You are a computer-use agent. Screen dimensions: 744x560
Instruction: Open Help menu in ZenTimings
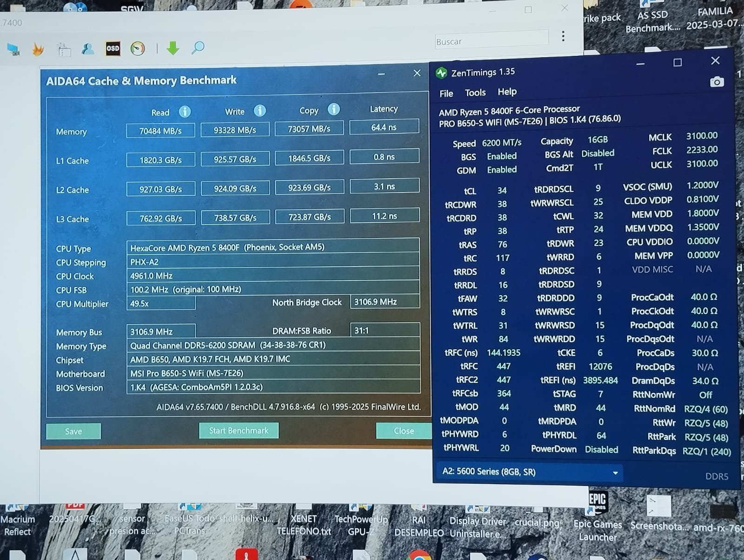click(507, 92)
